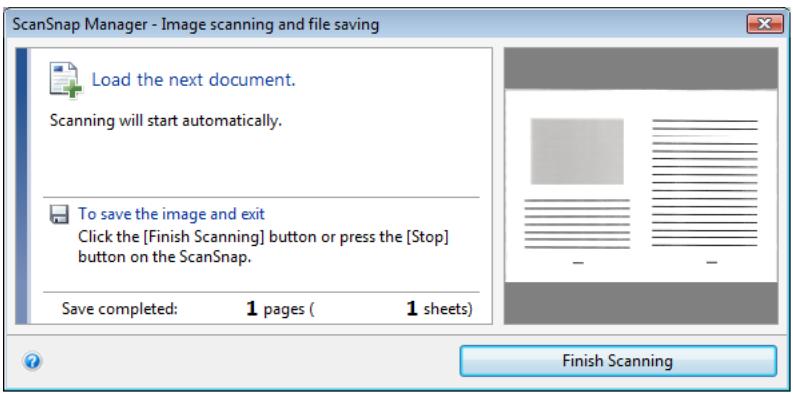This screenshot has width=793, height=393.
Task: Click the 'Save completed:' label
Action: (x=120, y=309)
